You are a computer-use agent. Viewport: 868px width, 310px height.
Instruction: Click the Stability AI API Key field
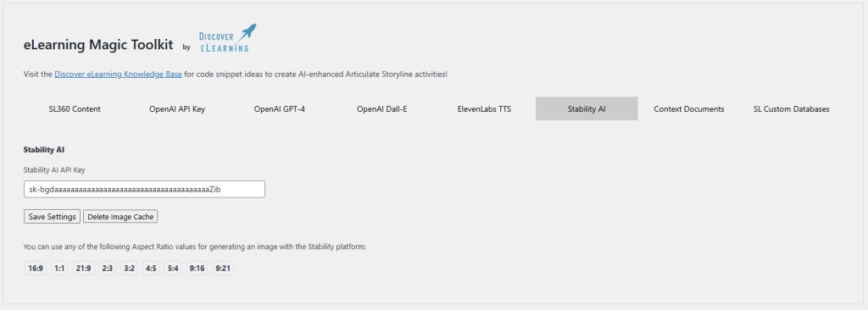[x=144, y=190]
